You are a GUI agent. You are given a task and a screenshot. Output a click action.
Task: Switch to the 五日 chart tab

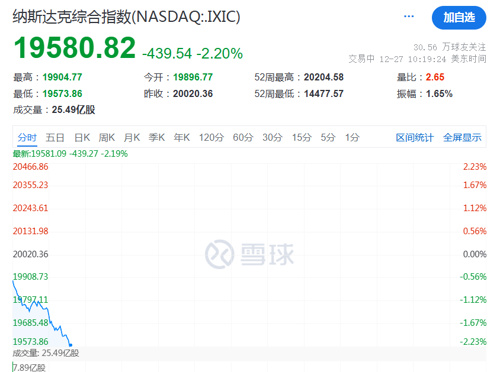55,137
